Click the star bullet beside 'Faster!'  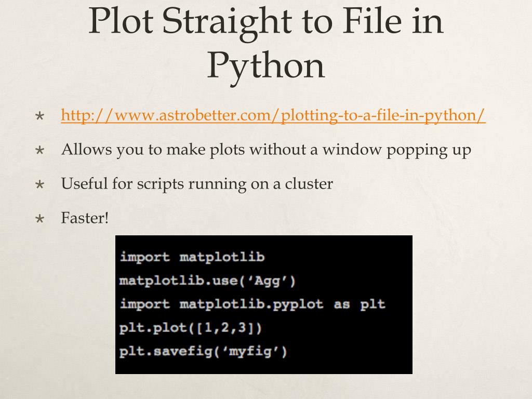(x=39, y=219)
